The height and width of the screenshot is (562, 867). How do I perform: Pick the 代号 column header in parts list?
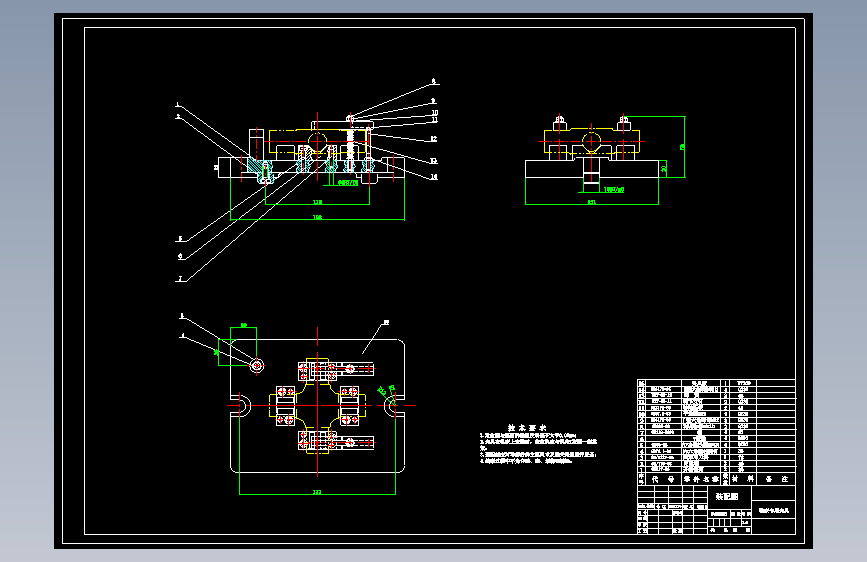(x=663, y=479)
